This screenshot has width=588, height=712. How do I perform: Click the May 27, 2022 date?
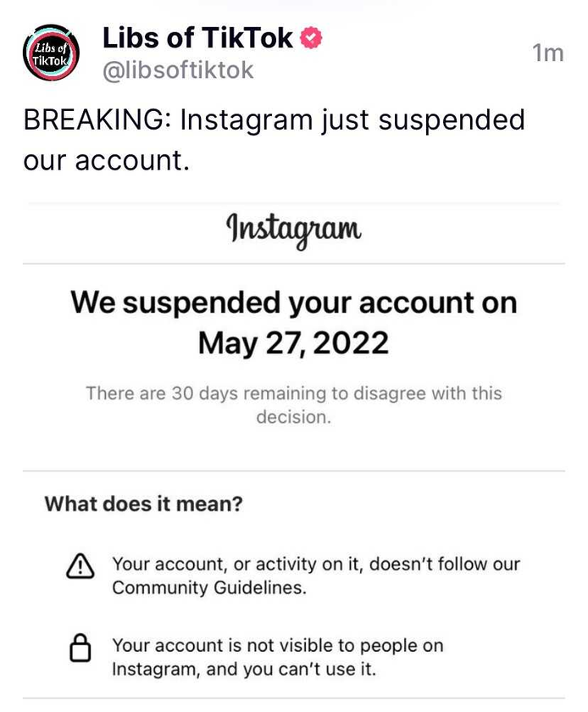(293, 342)
